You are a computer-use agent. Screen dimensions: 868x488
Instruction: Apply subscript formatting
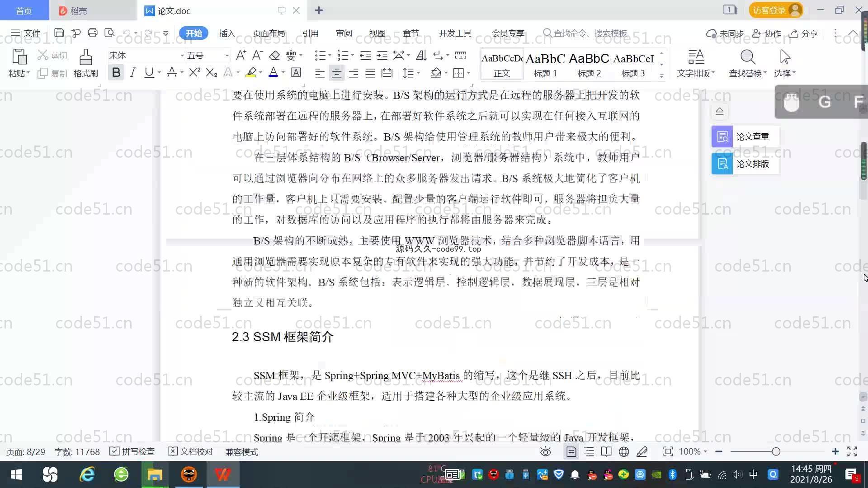tap(211, 73)
